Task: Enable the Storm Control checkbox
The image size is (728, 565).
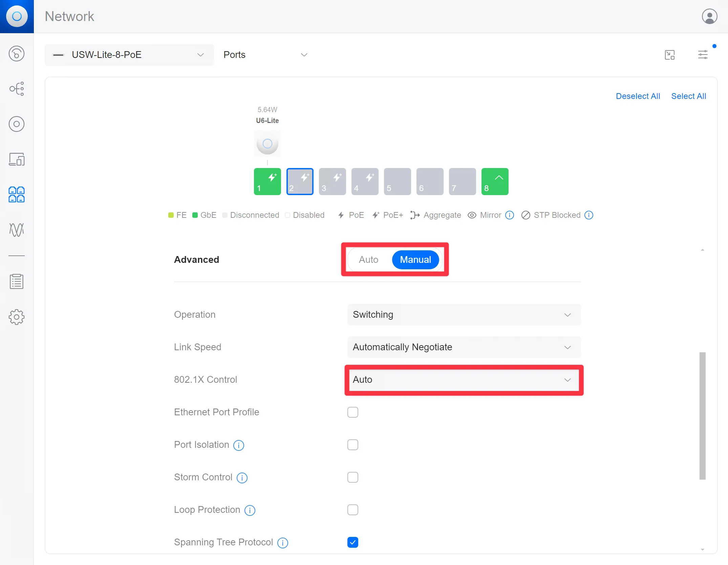Action: [x=352, y=477]
